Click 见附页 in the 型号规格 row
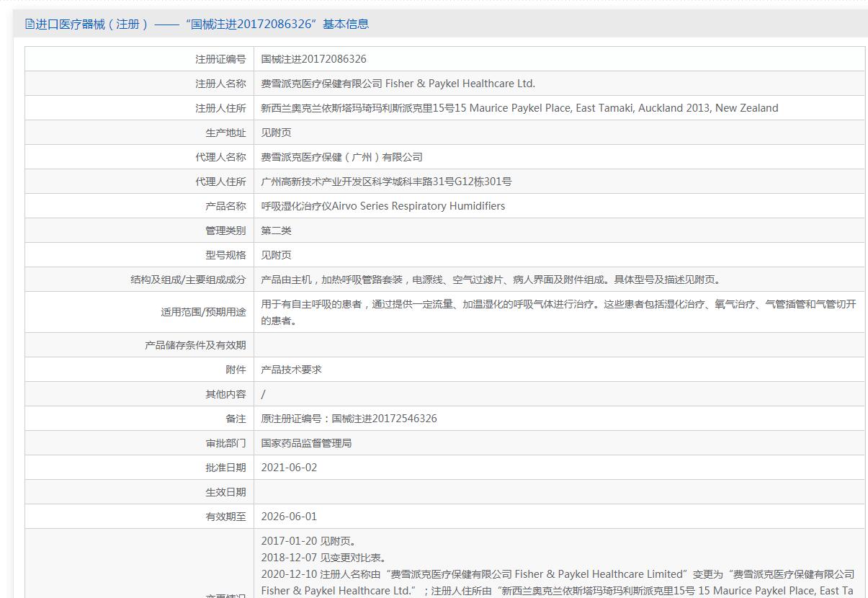Viewport: 868px width, 598px height. click(276, 255)
